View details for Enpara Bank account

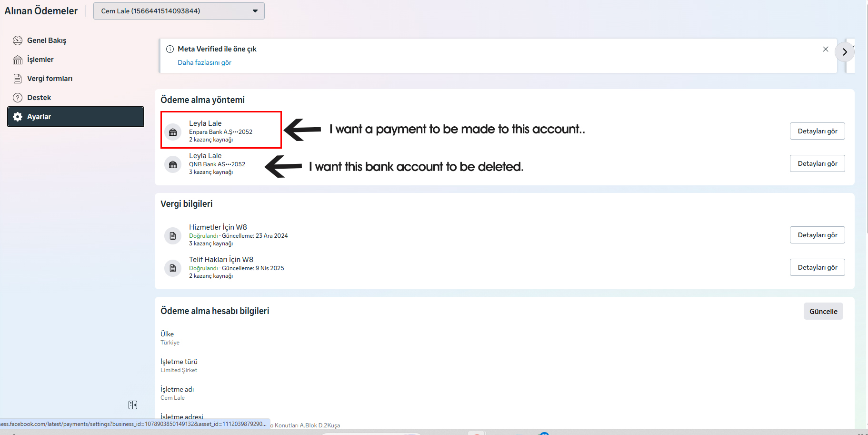tap(817, 131)
